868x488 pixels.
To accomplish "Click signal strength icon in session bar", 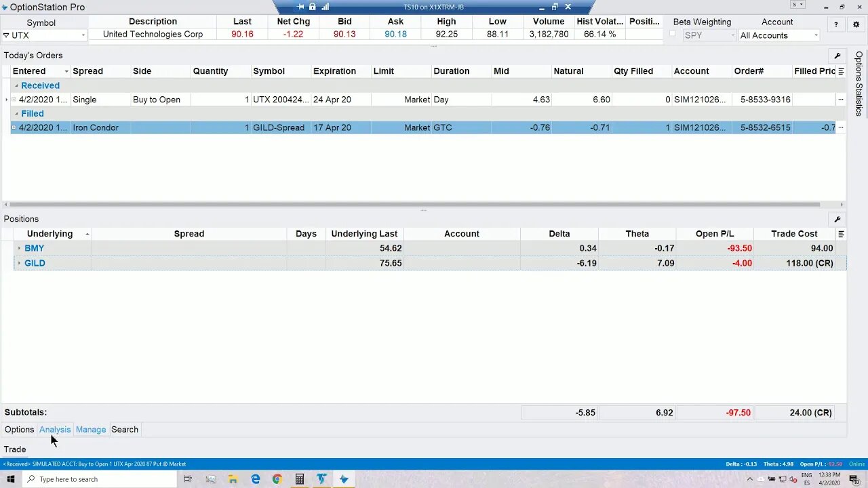I will click(x=325, y=7).
